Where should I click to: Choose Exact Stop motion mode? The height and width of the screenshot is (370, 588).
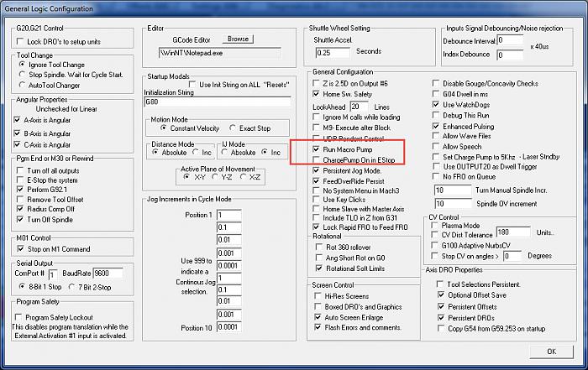tap(233, 128)
